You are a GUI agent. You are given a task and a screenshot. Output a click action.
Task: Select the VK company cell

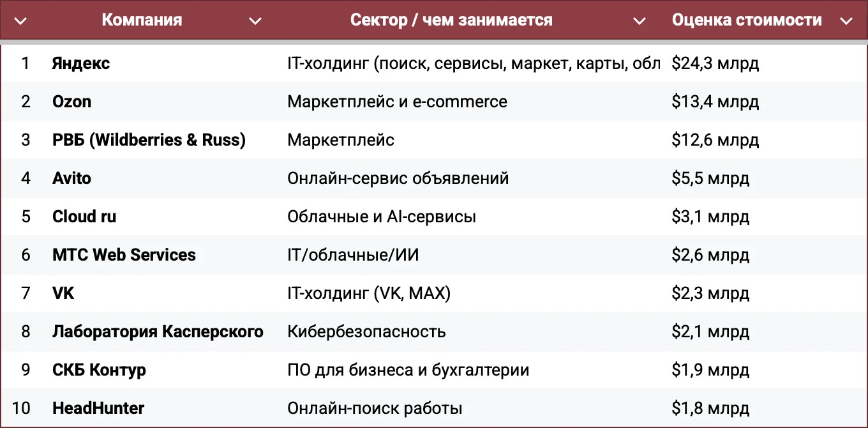63,293
